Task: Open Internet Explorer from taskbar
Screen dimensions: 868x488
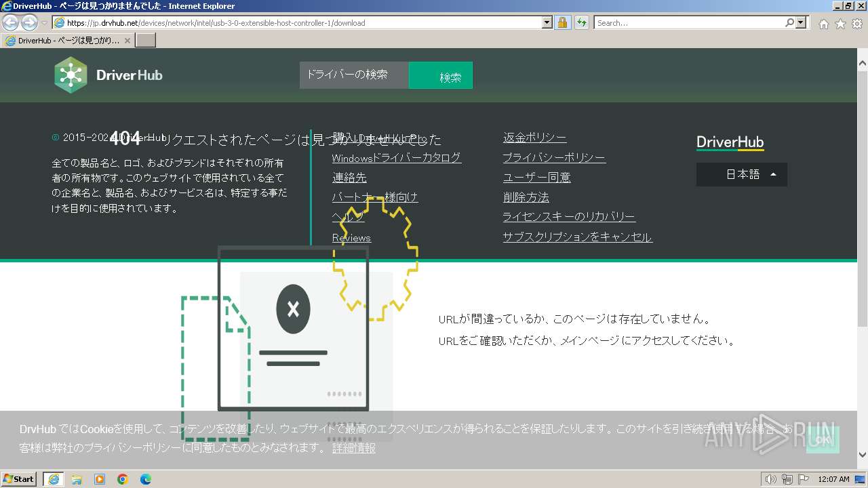Action: pos(53,479)
